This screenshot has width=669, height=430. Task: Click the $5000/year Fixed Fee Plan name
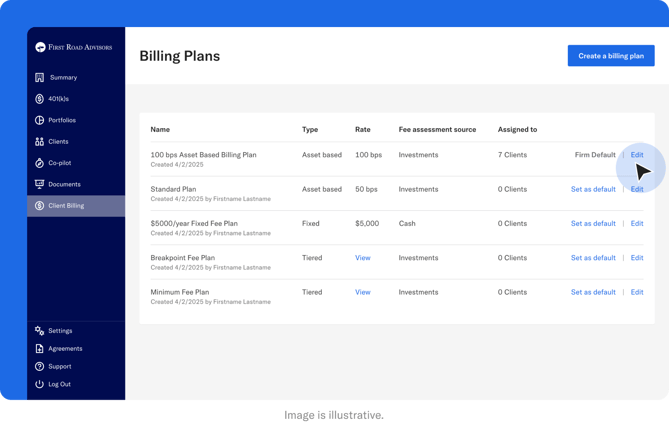coord(194,224)
